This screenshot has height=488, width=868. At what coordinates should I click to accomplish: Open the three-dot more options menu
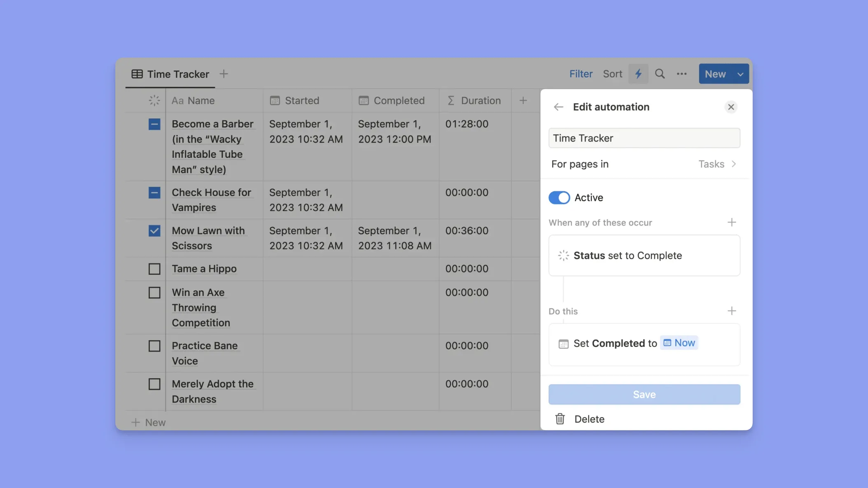[x=681, y=74]
